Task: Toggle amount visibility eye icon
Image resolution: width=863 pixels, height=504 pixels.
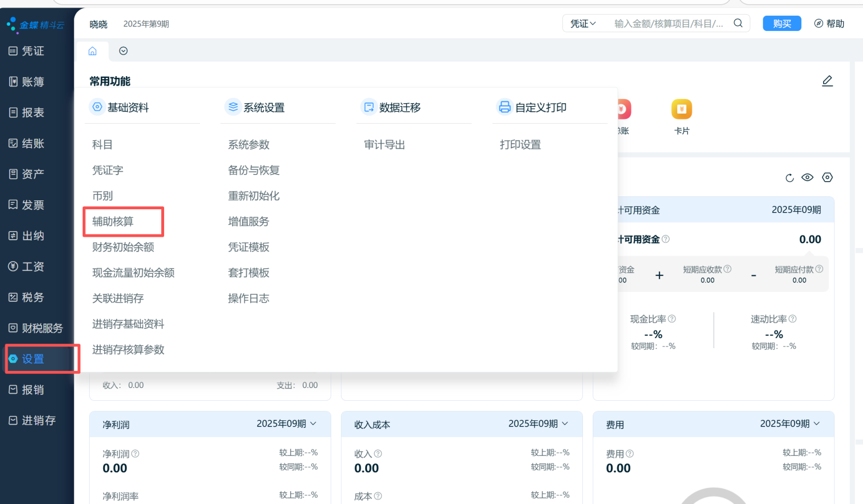Action: (x=807, y=178)
